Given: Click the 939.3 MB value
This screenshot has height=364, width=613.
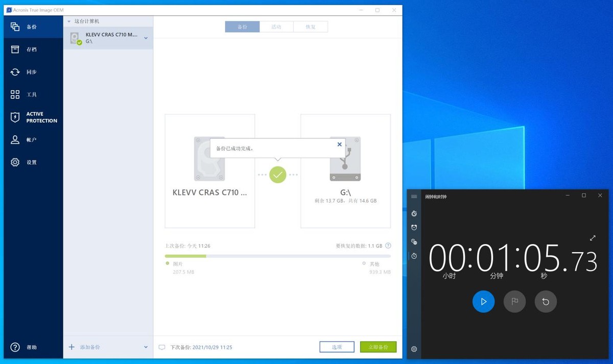Looking at the screenshot, I should coord(380,272).
